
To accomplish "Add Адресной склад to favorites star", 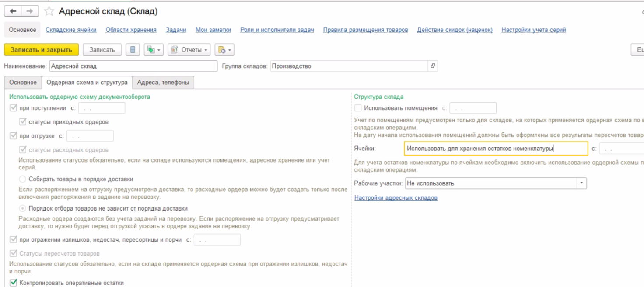I will tap(50, 11).
